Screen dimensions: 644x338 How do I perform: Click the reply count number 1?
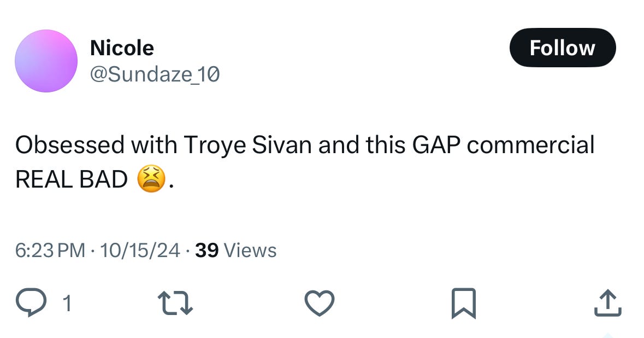point(67,303)
